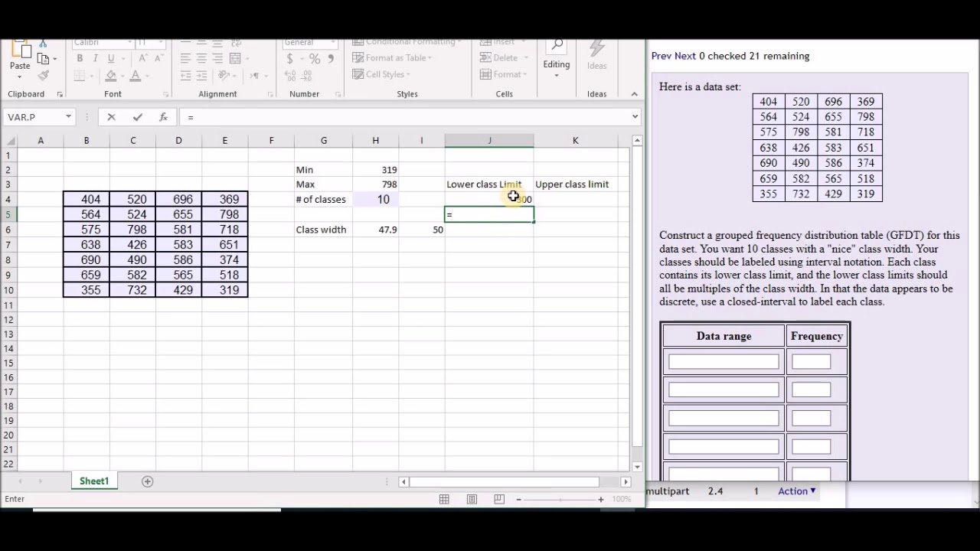Click the Fill Color bucket icon
Viewport: 980px width, 551px height.
click(111, 75)
